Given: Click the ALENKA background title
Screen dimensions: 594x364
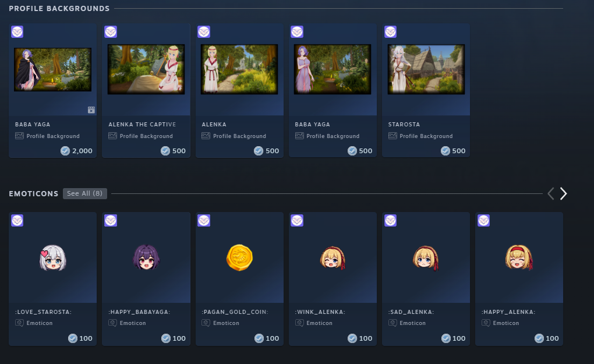Looking at the screenshot, I should click(214, 124).
